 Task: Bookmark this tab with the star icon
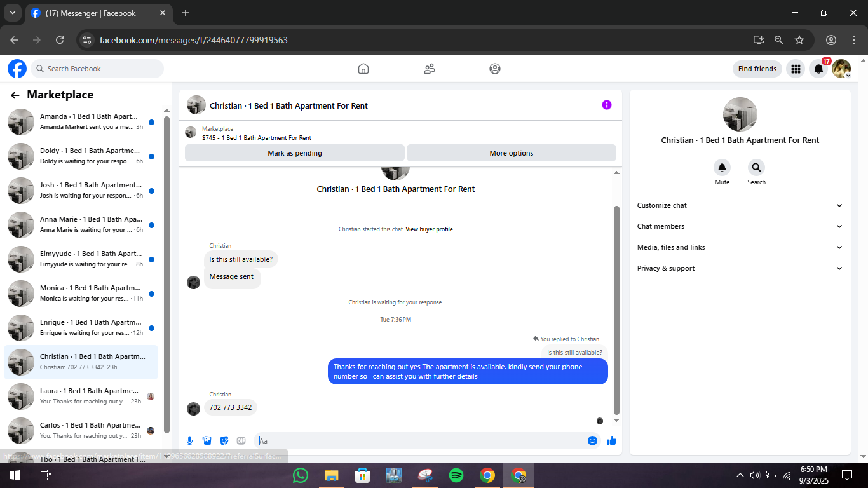pyautogui.click(x=799, y=40)
